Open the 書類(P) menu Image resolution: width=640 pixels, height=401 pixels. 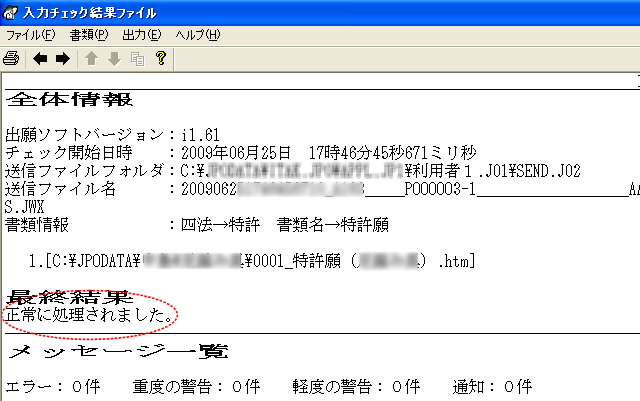coord(88,35)
